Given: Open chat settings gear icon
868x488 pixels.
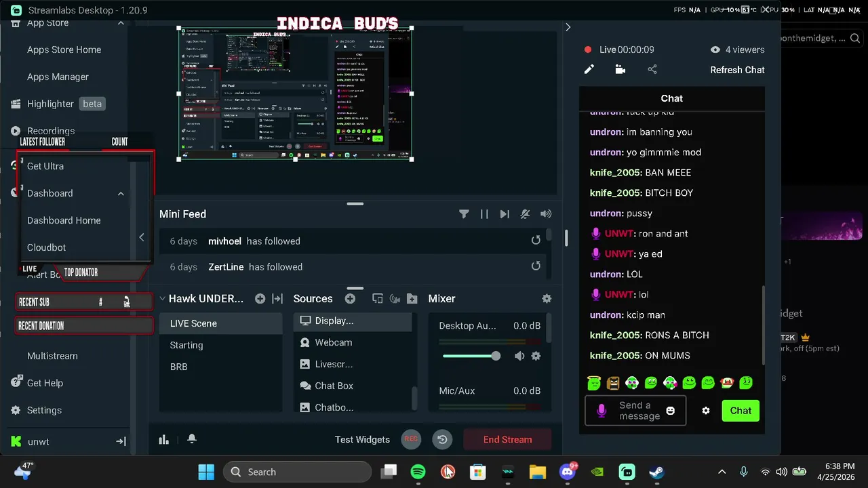Looking at the screenshot, I should [x=706, y=411].
